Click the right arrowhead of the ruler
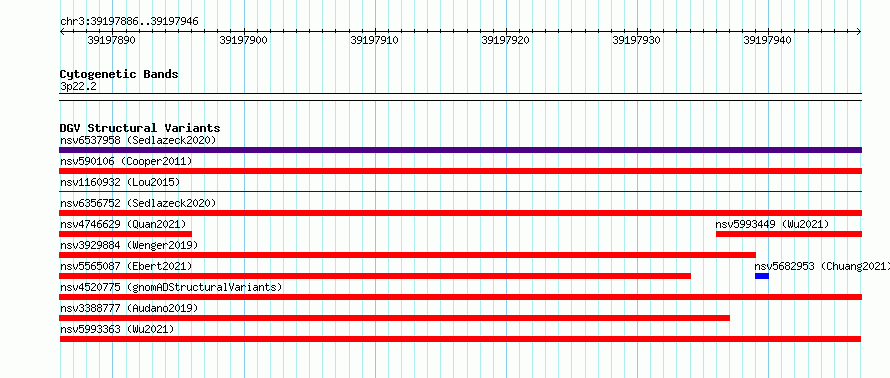This screenshot has height=378, width=890. pyautogui.click(x=859, y=32)
